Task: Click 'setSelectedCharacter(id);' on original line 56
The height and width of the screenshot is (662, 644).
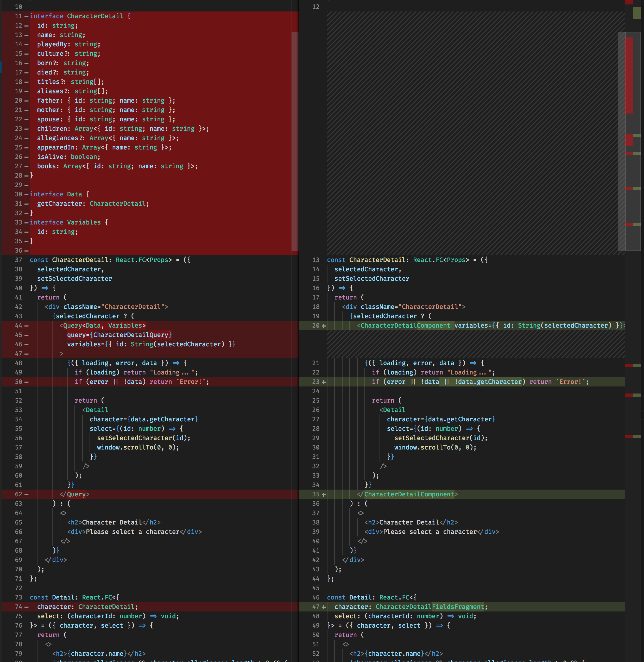Action: pos(144,438)
